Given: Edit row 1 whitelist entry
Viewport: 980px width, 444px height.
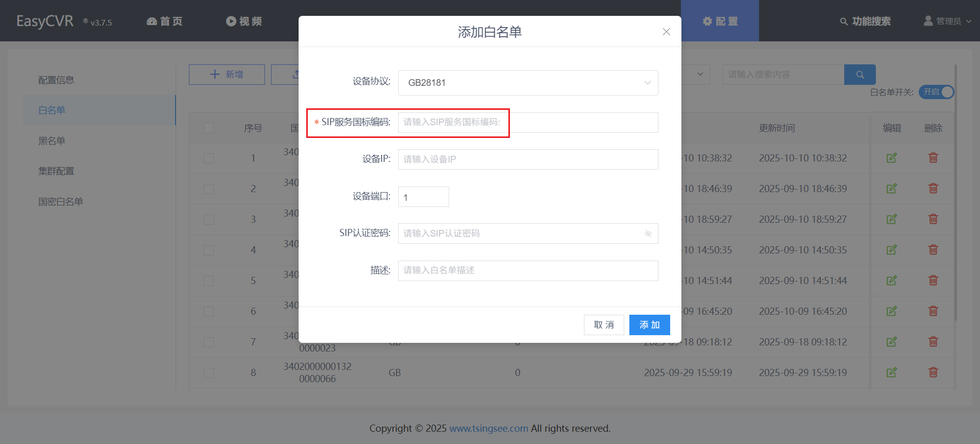Looking at the screenshot, I should (892, 158).
